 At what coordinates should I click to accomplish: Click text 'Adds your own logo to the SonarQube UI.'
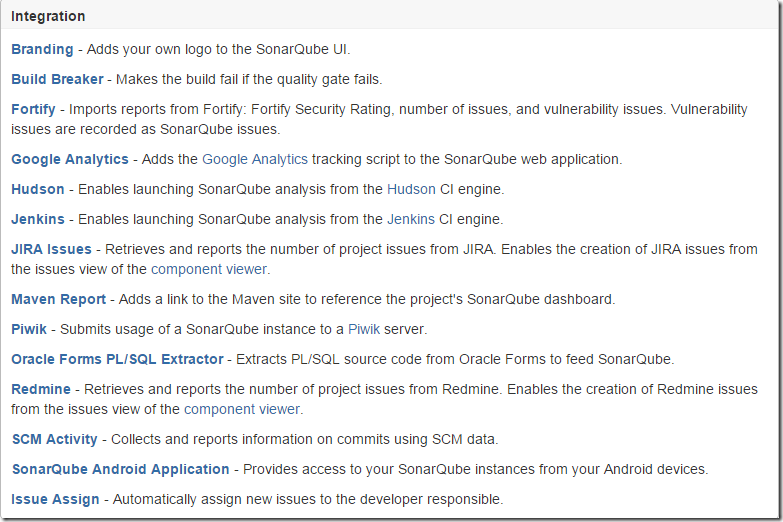(x=219, y=49)
